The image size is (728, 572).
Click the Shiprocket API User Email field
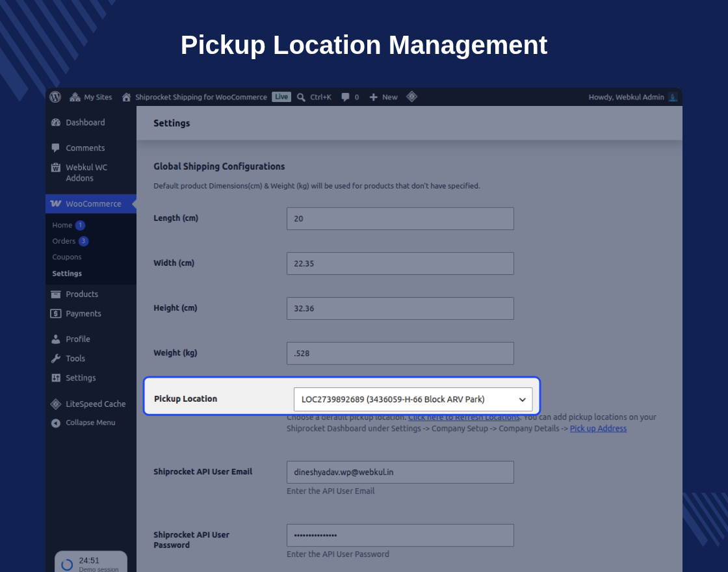click(400, 472)
